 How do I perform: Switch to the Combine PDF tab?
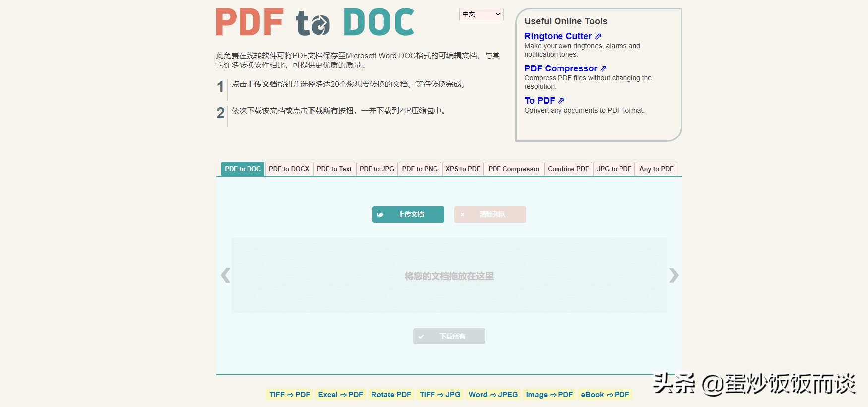point(568,169)
